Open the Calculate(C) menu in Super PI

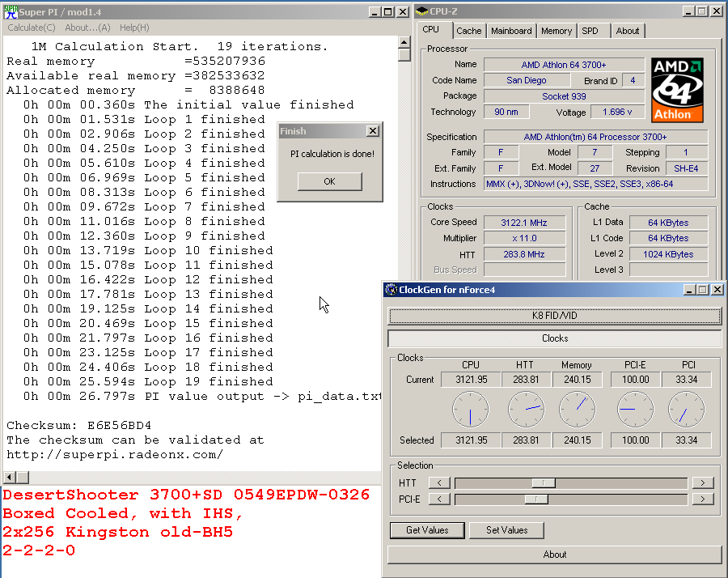pos(32,28)
